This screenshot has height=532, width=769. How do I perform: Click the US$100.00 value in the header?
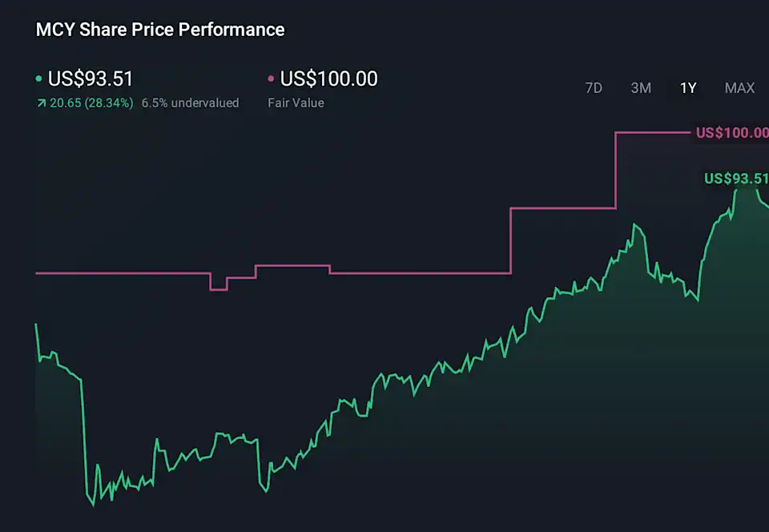[x=328, y=79]
